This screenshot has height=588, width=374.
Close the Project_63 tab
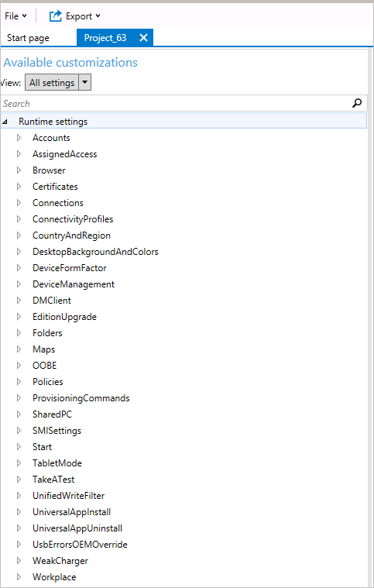point(143,37)
